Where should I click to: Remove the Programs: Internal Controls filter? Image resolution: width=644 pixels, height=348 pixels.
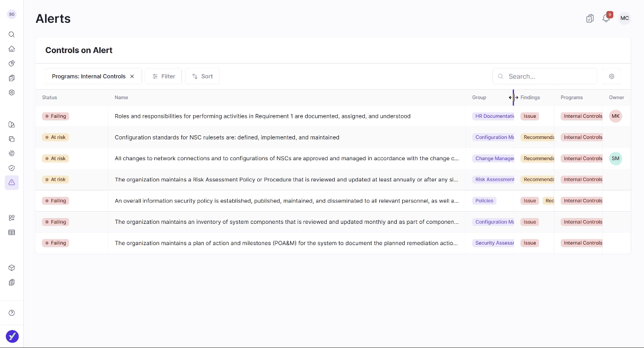(x=132, y=76)
